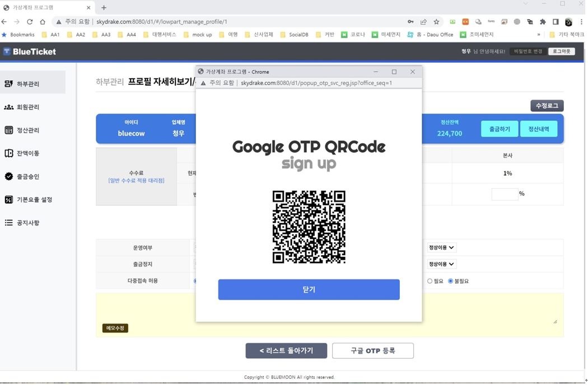Open the AA1 bookmark folder
The height and width of the screenshot is (385, 588).
pos(50,35)
